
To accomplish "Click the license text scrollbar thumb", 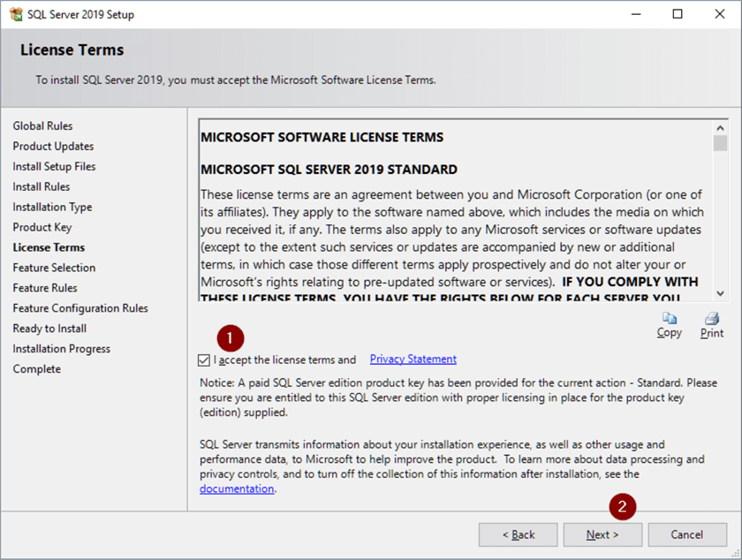I will pos(720,144).
